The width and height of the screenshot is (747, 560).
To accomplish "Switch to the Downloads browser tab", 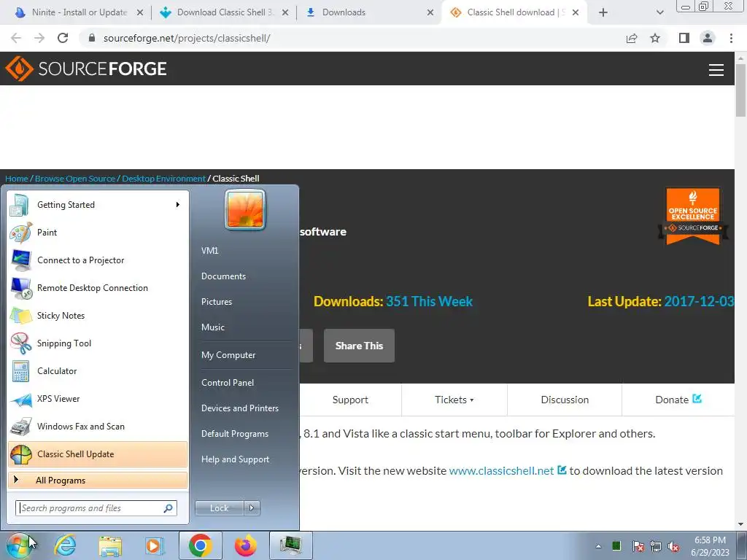I will pos(369,12).
